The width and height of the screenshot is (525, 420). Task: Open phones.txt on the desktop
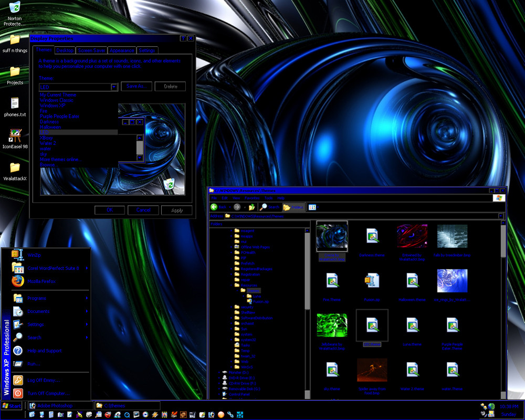pos(15,103)
